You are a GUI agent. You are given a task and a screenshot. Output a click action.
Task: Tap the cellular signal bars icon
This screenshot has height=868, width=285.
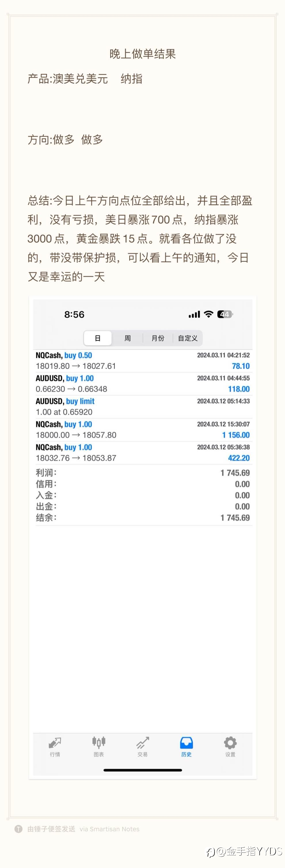click(x=195, y=314)
